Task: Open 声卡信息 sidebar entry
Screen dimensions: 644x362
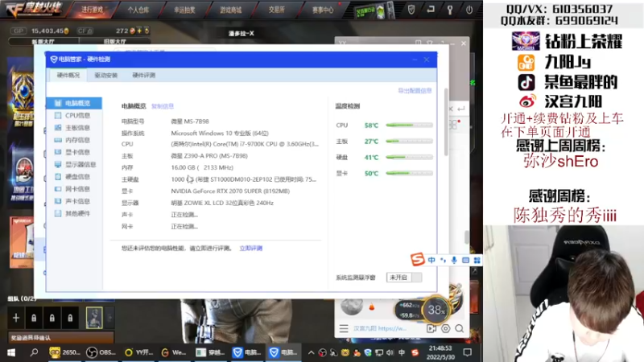Action: click(73, 202)
